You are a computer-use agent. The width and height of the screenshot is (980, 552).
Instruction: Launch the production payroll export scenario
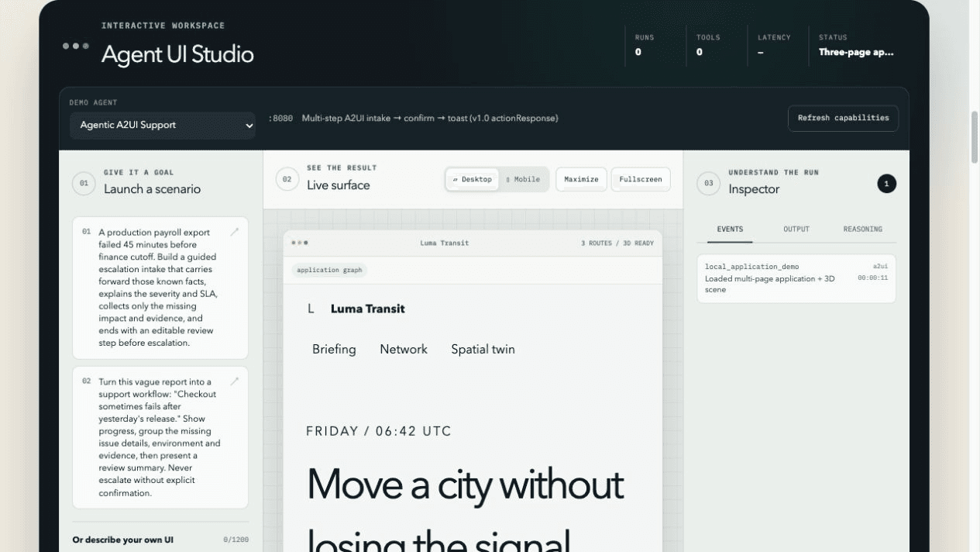coord(160,288)
